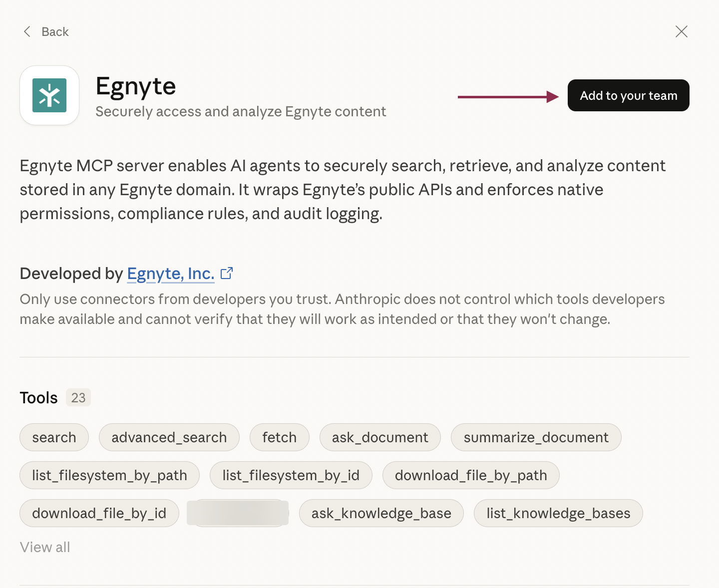719x588 pixels.
Task: Select the advanced_search tool chip
Action: (x=169, y=437)
